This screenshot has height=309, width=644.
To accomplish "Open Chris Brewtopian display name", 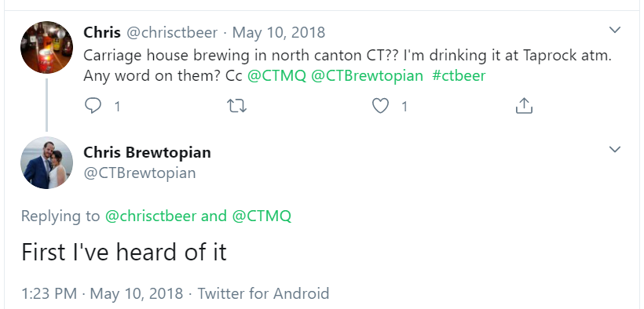I will (147, 152).
